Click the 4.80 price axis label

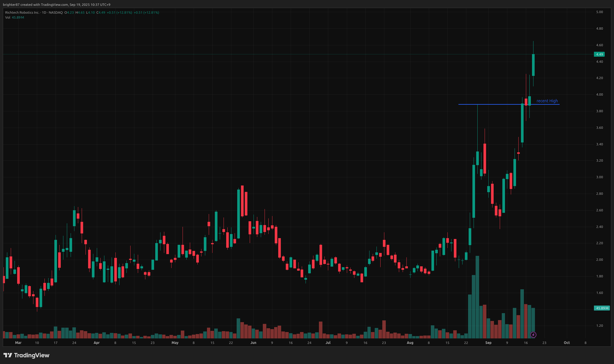tap(599, 28)
